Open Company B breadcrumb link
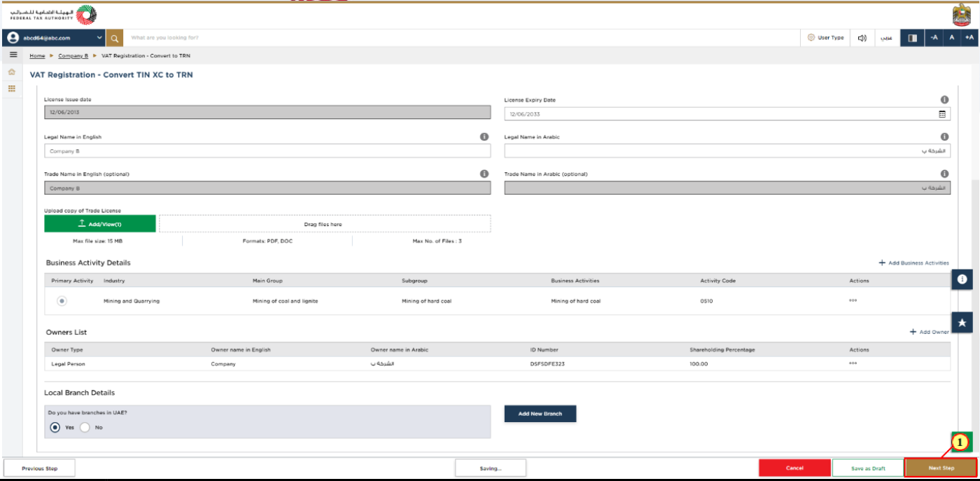 coord(73,55)
